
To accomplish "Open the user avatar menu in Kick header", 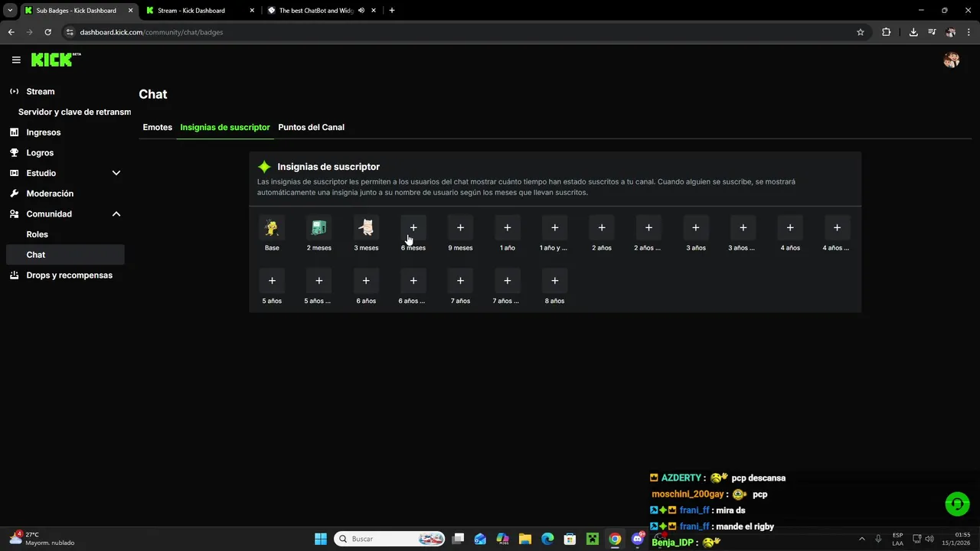I will [x=952, y=60].
